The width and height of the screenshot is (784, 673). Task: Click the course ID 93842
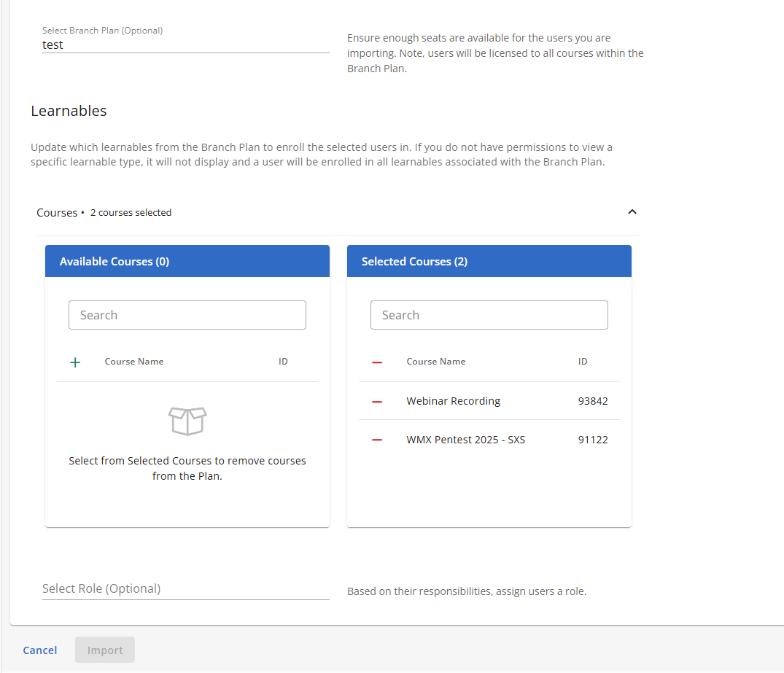(592, 401)
